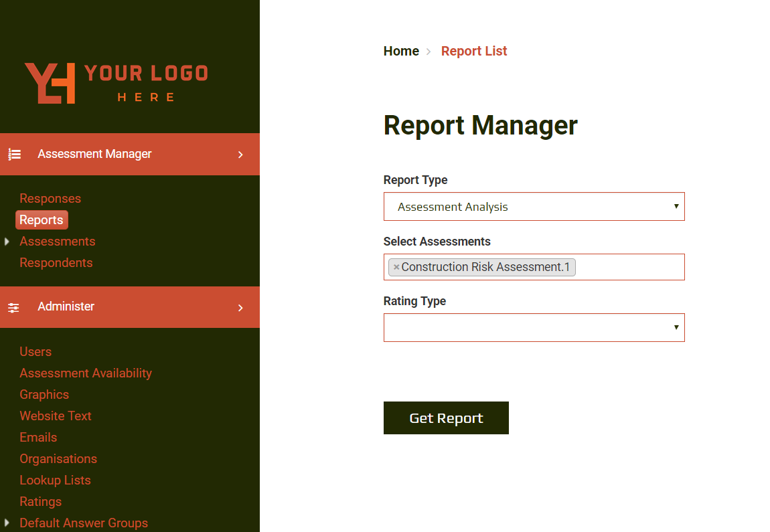Open the Lookup Lists page
The width and height of the screenshot is (770, 532).
[x=55, y=480]
